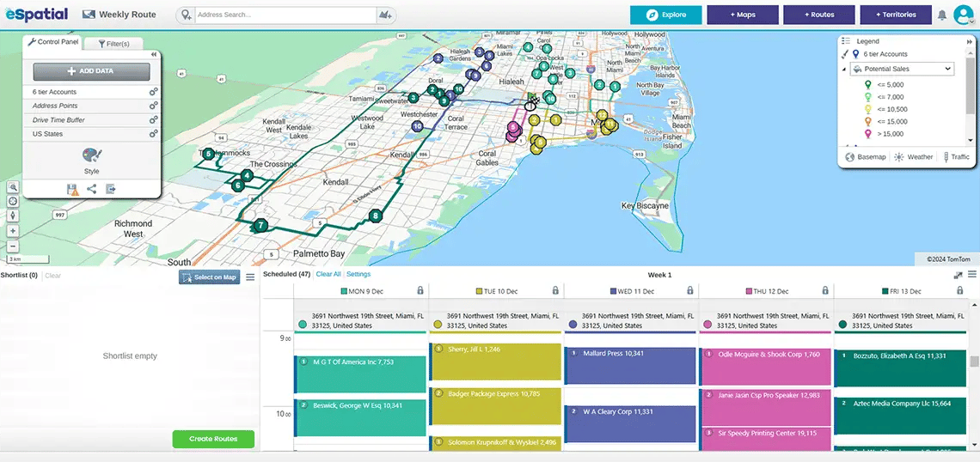
Task: Open the Style palette tool
Action: tap(92, 156)
